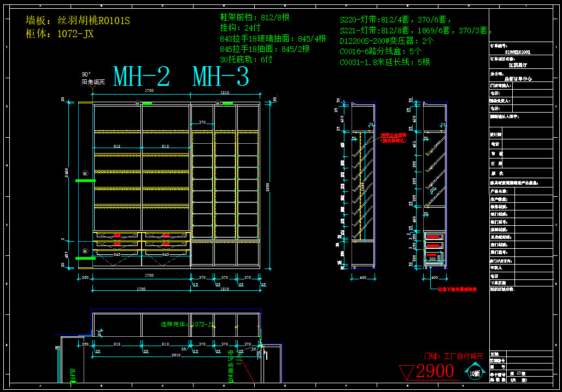Select the C0031-1.8米延长线 material line

click(x=385, y=62)
